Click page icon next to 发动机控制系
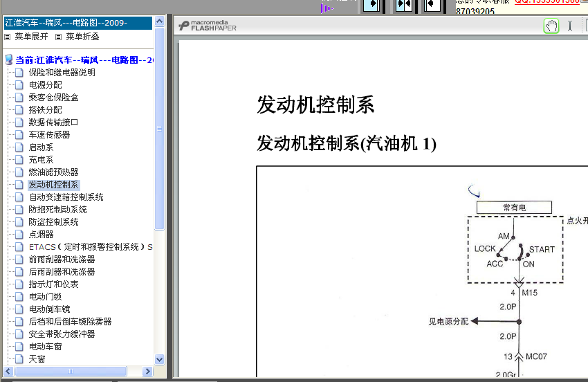The width and height of the screenshot is (588, 382). pyautogui.click(x=19, y=185)
